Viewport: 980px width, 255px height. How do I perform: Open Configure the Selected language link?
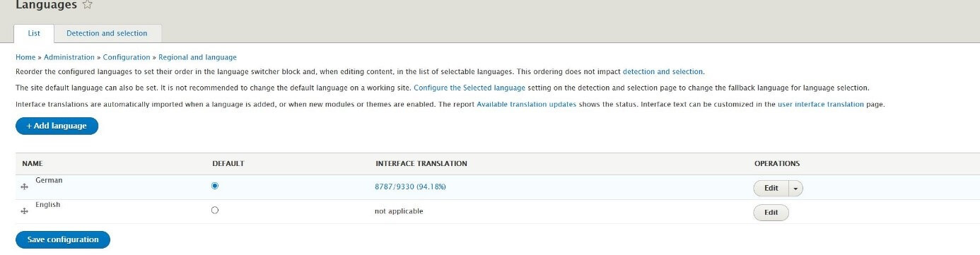pyautogui.click(x=469, y=88)
